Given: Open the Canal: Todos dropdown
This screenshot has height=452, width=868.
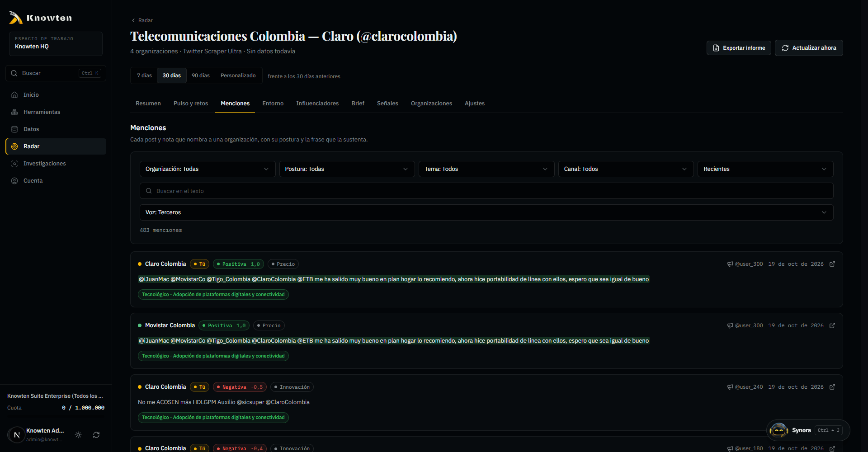Looking at the screenshot, I should pos(626,169).
